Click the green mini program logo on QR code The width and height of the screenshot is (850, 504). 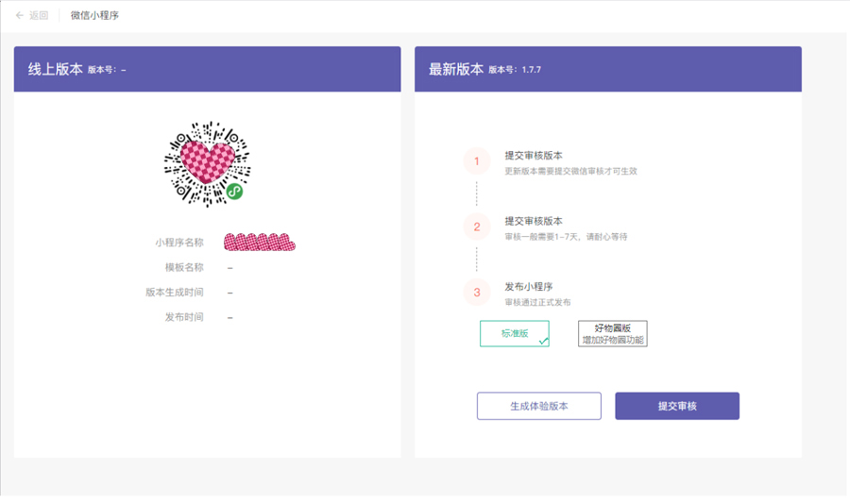coord(234,192)
